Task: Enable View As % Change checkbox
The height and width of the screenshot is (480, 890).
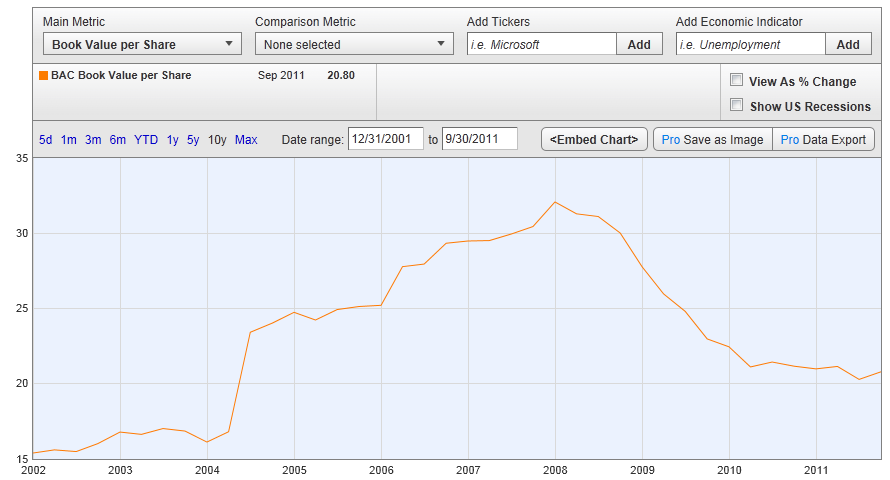Action: (x=736, y=80)
